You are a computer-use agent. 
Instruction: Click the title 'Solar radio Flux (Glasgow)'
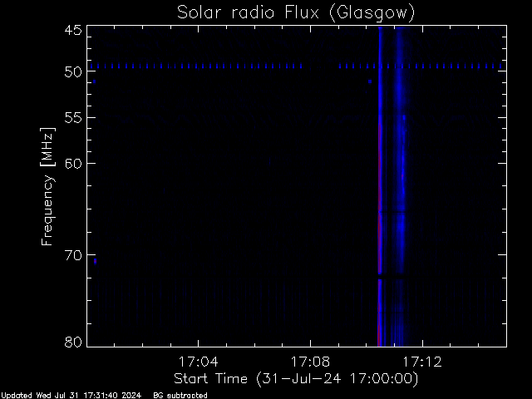(x=296, y=13)
